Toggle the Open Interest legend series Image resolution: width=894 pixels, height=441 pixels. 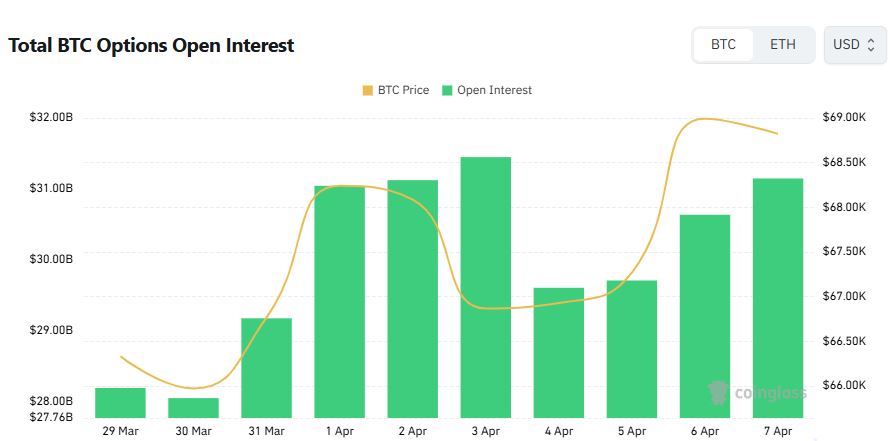[494, 90]
